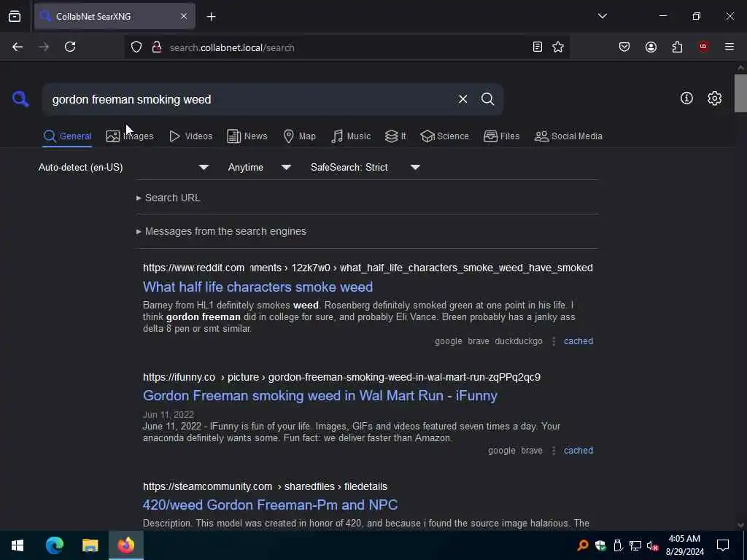Open '420/weed Gordon Freeman-Pm and NPC'
This screenshot has width=747, height=560.
pos(270,505)
